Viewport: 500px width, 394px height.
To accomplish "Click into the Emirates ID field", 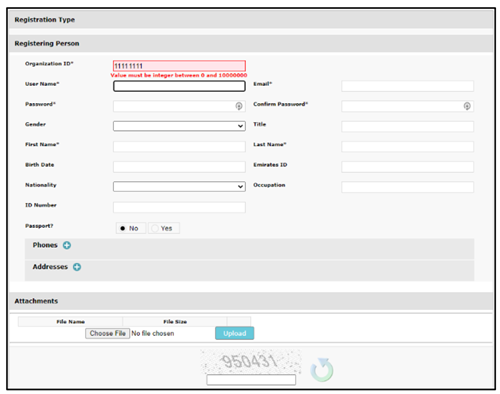I will point(407,167).
